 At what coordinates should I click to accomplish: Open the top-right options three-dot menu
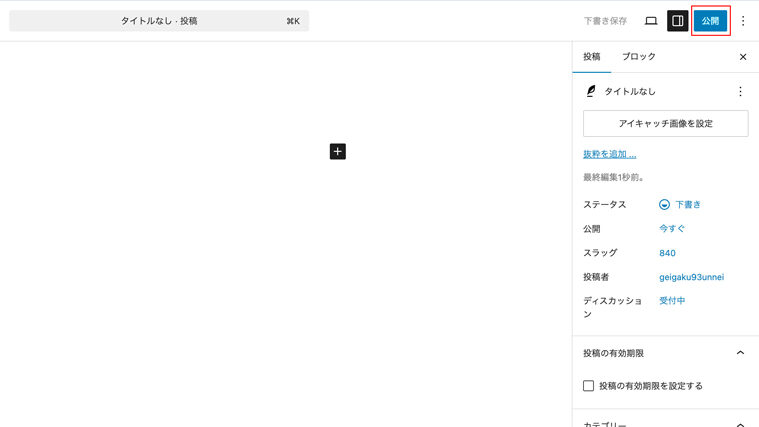(x=743, y=21)
